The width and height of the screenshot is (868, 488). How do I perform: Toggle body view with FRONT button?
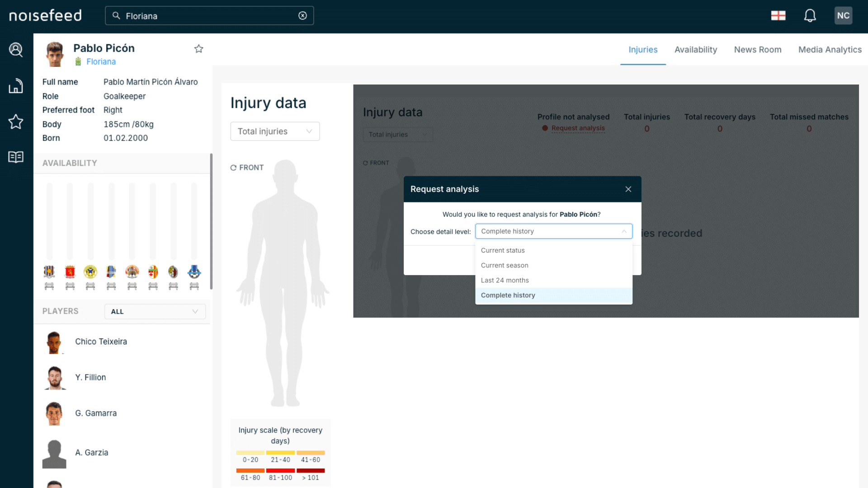tap(247, 168)
